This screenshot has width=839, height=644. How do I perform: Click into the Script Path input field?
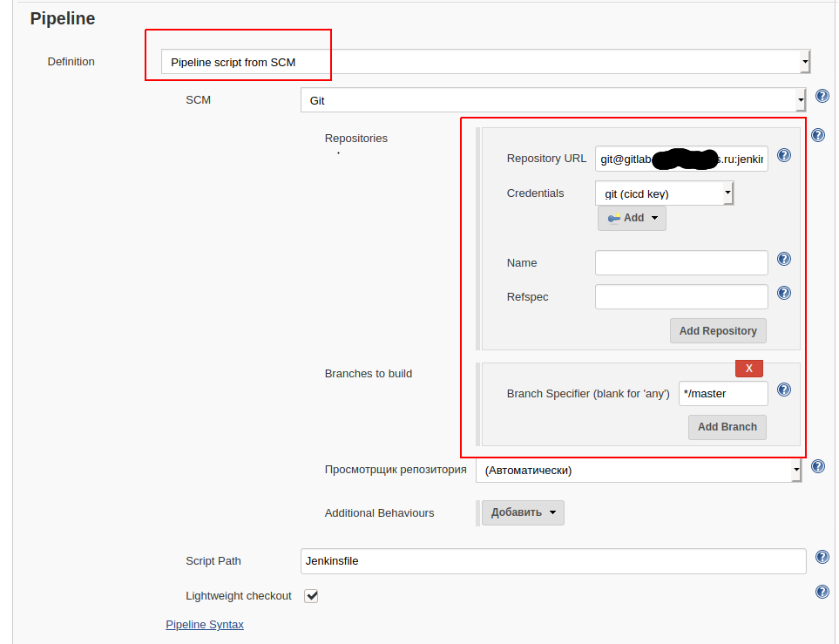coord(552,561)
